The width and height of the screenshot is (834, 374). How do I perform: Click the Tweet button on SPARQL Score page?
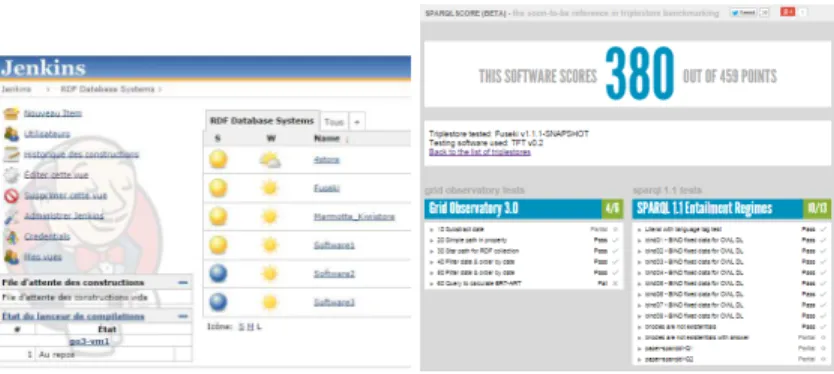pyautogui.click(x=744, y=13)
